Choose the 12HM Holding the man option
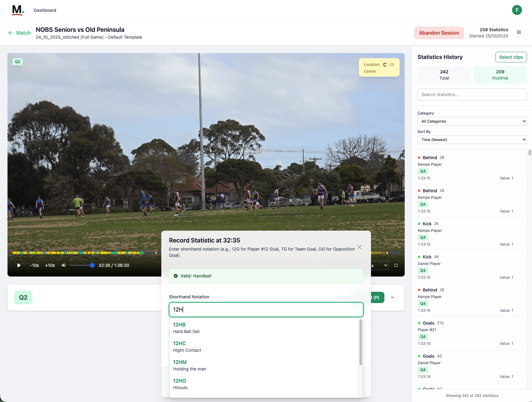Screen dimensions: 532x402 pos(189,365)
